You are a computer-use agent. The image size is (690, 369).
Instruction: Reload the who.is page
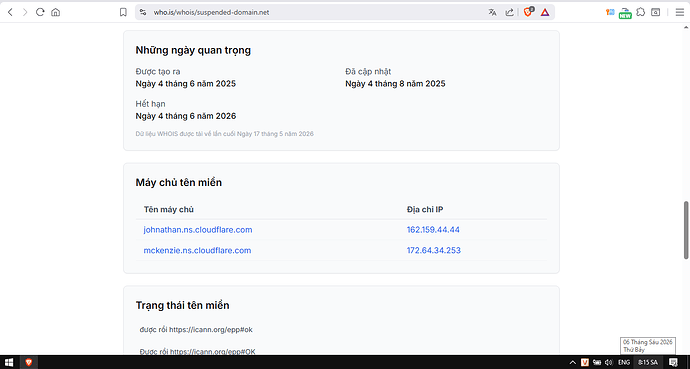point(40,12)
